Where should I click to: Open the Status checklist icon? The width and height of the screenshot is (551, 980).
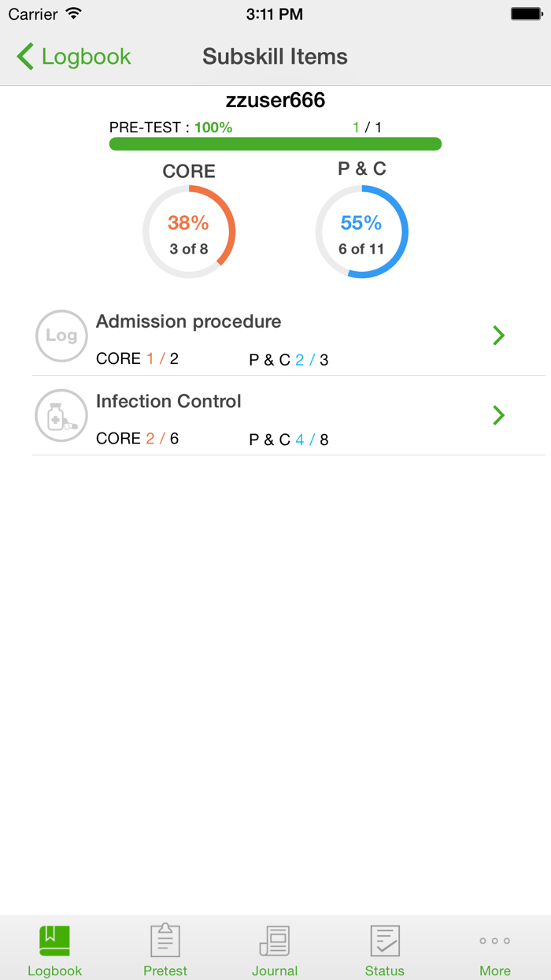[385, 941]
